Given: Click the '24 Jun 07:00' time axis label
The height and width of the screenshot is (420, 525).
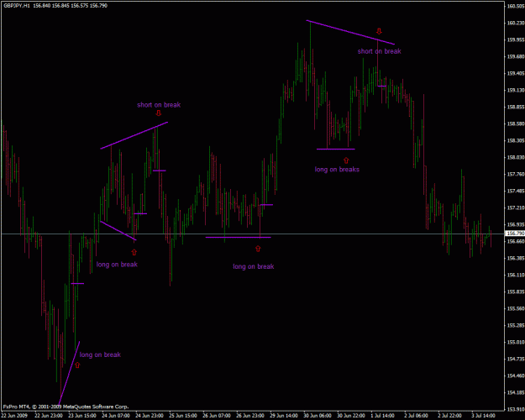Looking at the screenshot, I should click(x=115, y=416).
